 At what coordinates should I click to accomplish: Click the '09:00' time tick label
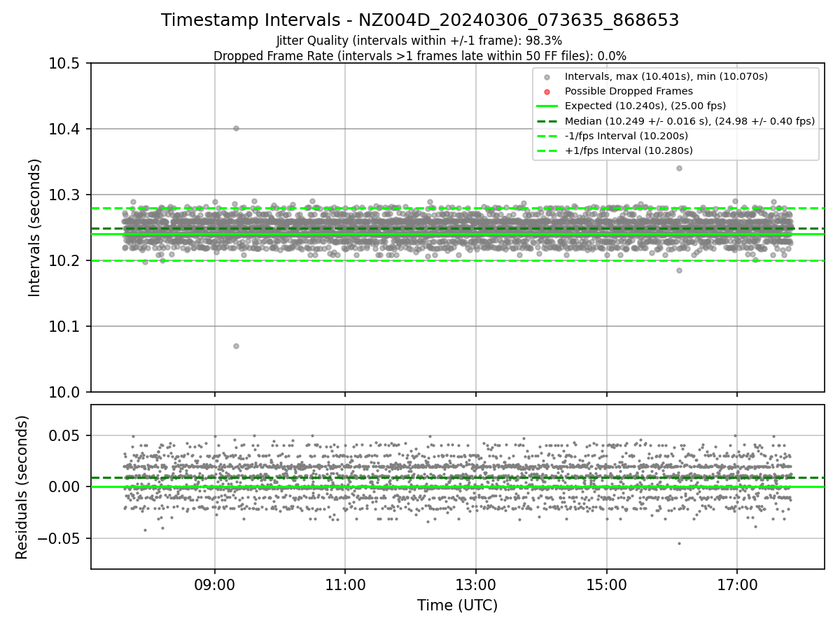point(215,584)
